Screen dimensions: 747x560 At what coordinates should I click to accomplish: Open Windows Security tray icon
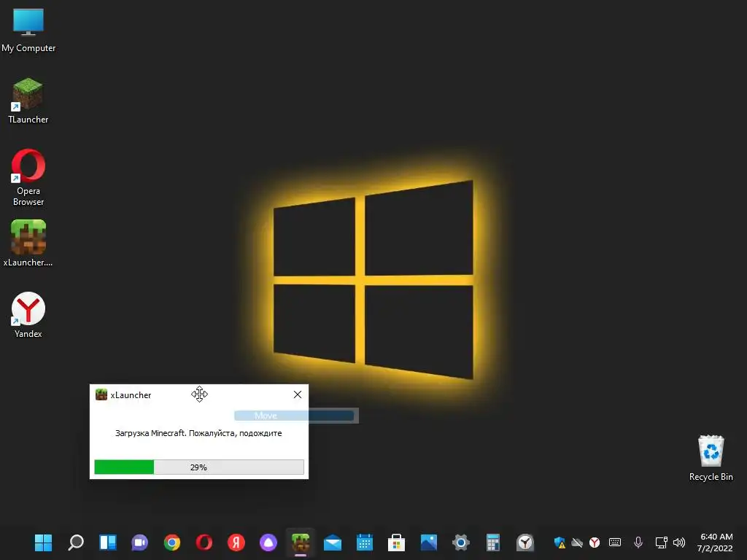coord(560,542)
